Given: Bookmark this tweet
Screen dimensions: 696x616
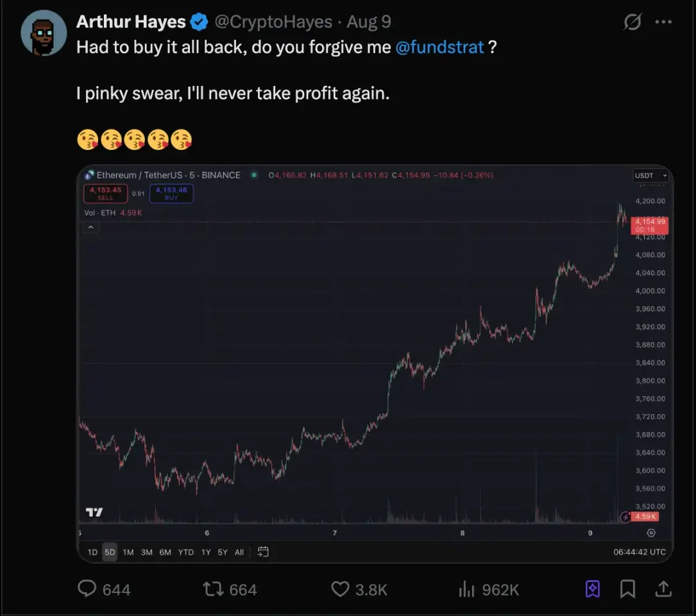Looking at the screenshot, I should (627, 588).
